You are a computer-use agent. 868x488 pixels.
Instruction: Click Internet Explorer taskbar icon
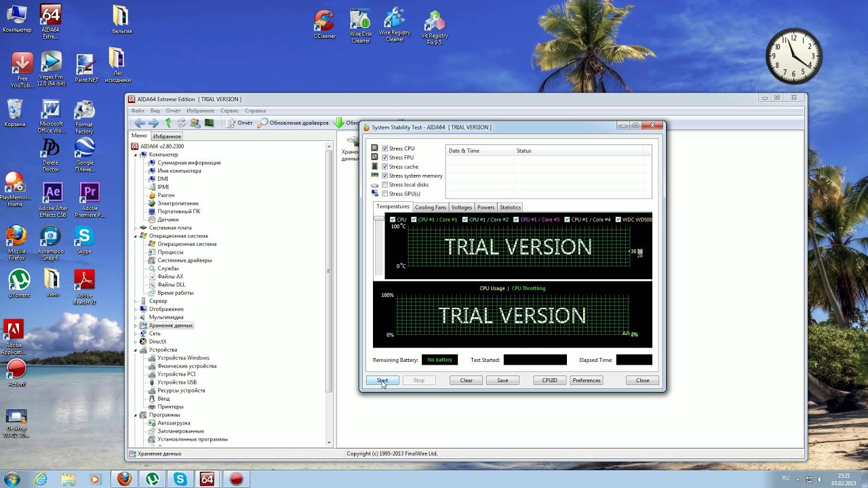coord(41,479)
